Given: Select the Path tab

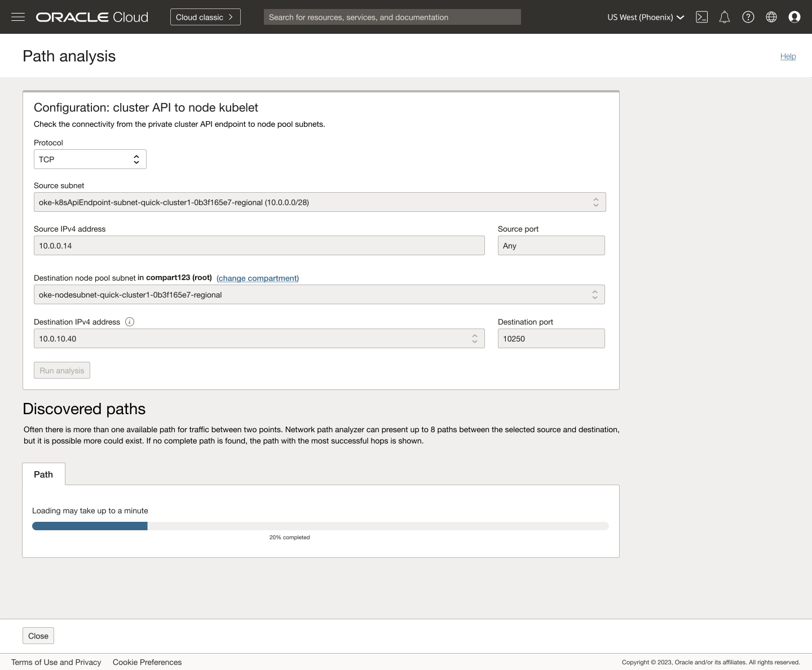Looking at the screenshot, I should [43, 474].
